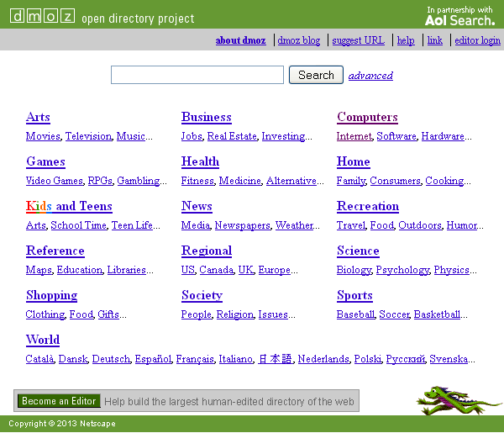
Task: Select Soccer under Sports
Action: point(395,314)
